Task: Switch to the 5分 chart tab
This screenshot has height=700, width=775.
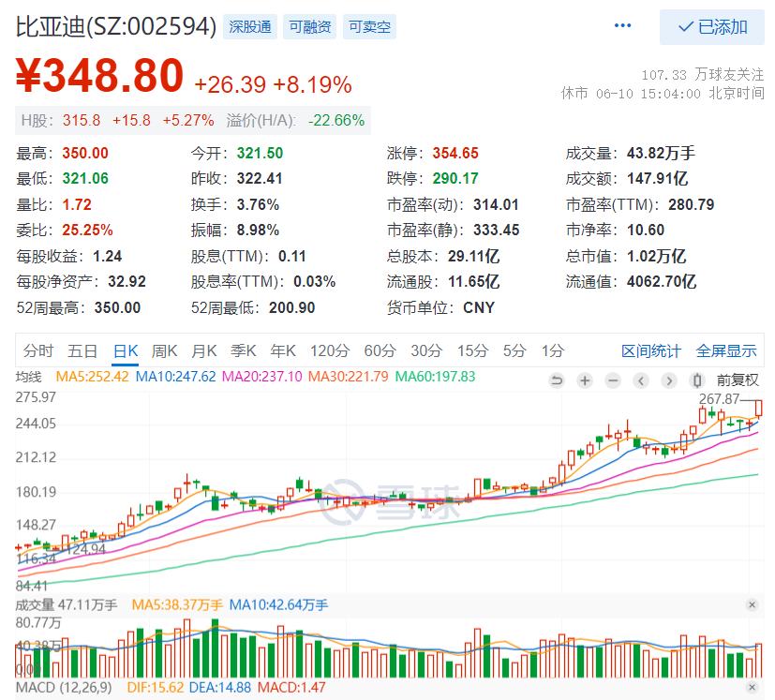Action: 514,351
